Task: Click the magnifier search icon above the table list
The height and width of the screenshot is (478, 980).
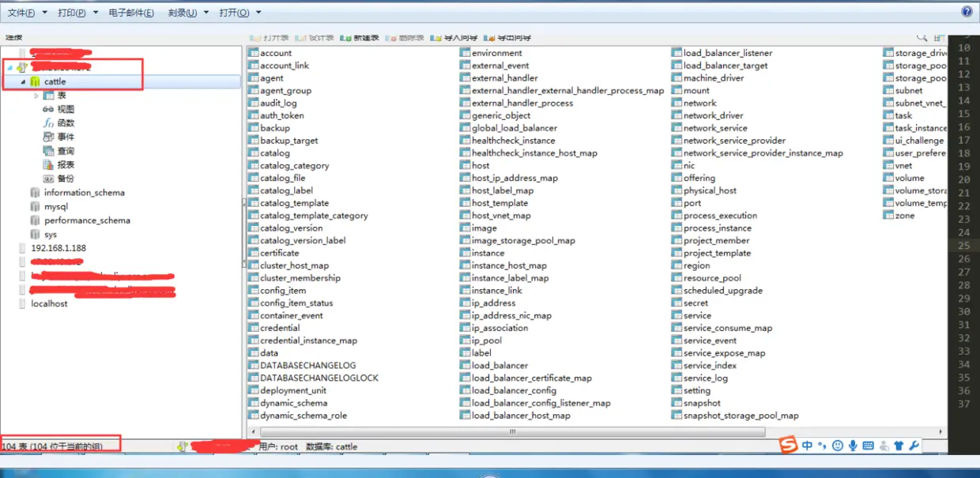Action: click(922, 38)
